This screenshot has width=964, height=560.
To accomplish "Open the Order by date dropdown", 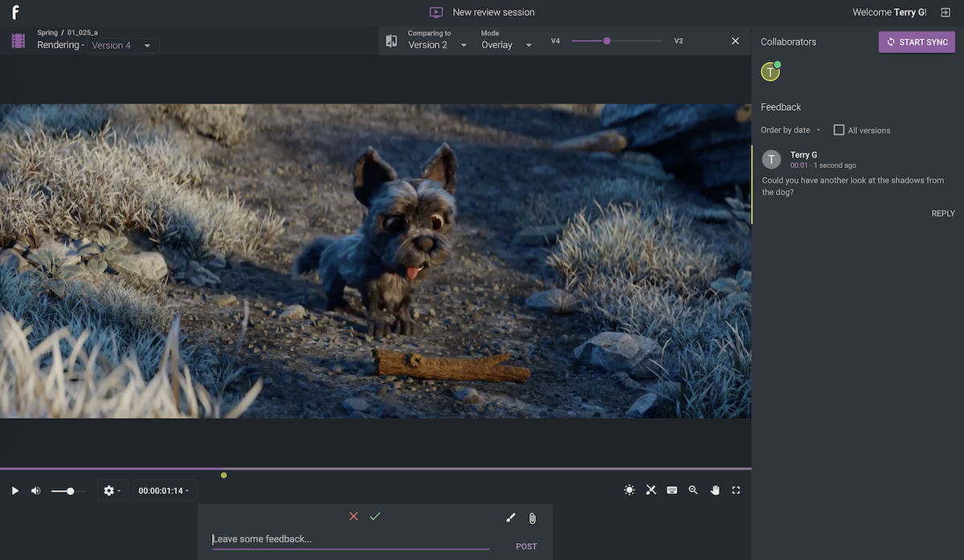I will click(x=790, y=130).
